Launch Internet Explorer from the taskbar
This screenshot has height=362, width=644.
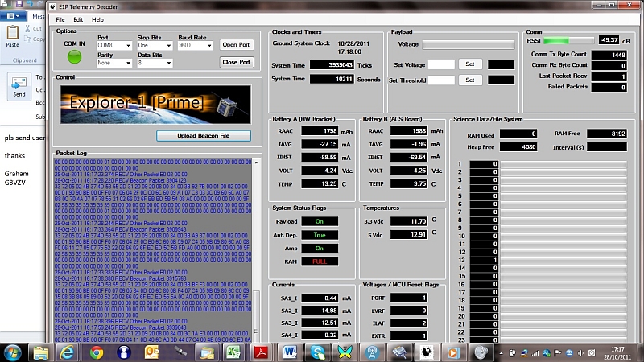click(68, 352)
